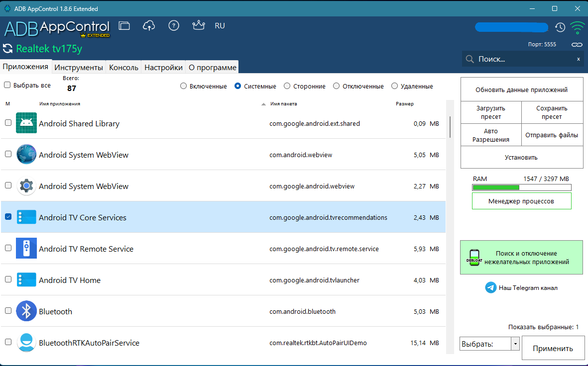
Task: Click the BluetoothRTKAutoPairService icon
Action: 26,343
